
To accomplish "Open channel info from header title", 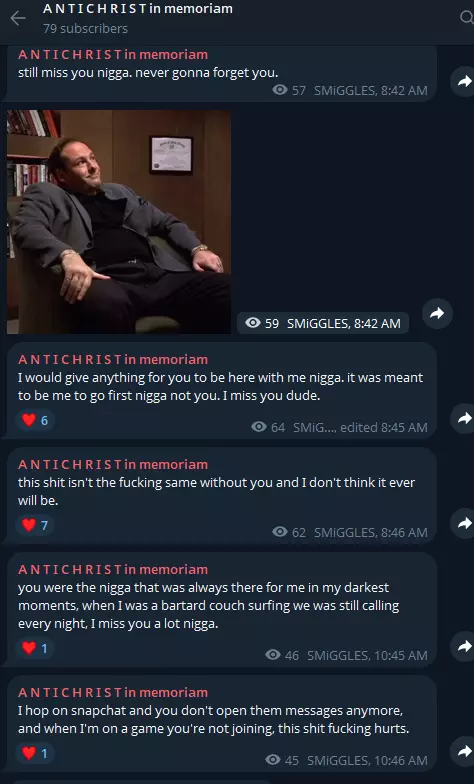I will tap(138, 8).
